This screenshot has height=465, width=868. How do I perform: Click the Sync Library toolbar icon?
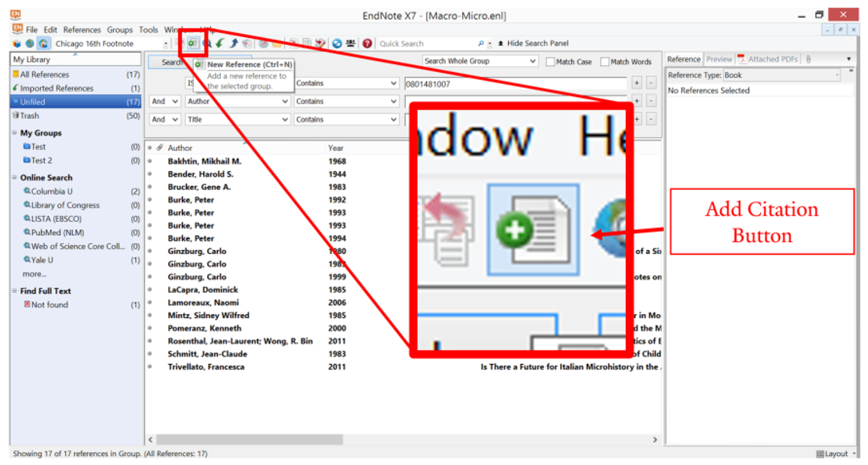tap(337, 44)
